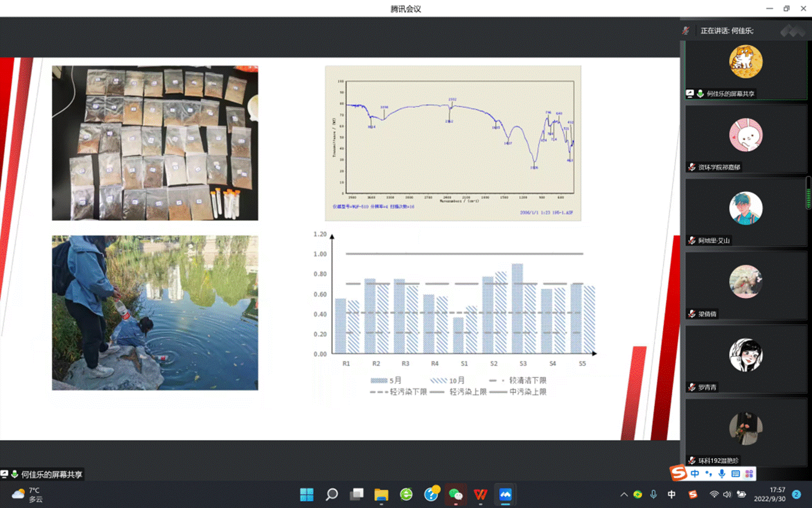812x508 pixels.
Task: Open WPS Office from the taskbar
Action: (x=480, y=495)
